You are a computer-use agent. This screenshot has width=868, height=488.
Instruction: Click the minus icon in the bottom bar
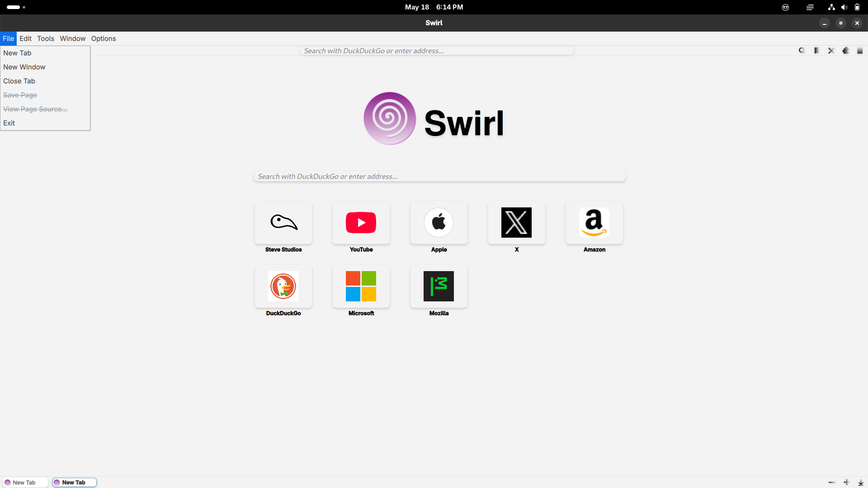coord(831,483)
